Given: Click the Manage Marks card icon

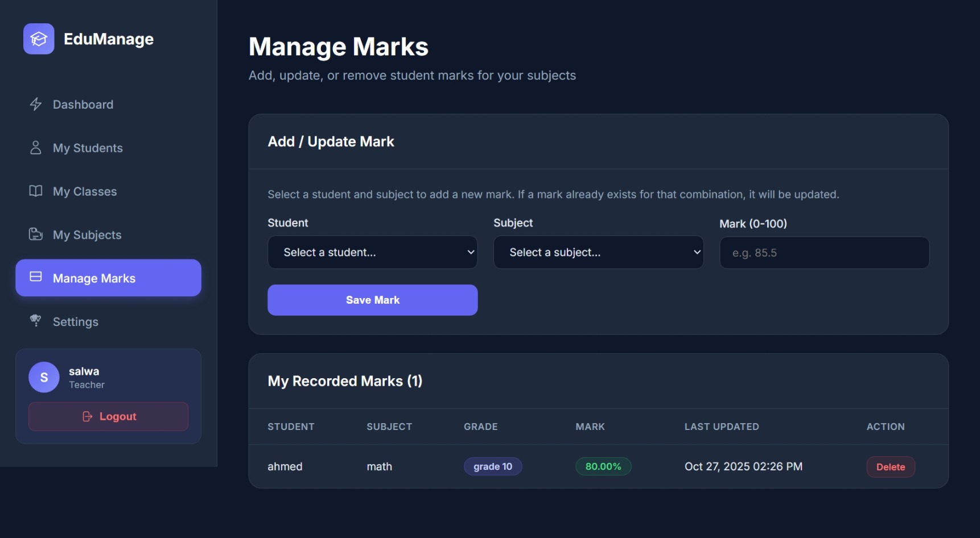Looking at the screenshot, I should point(36,277).
